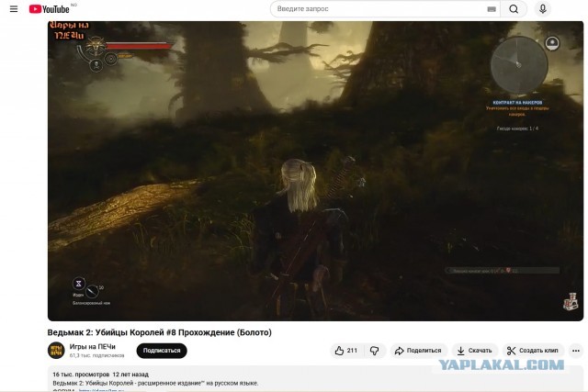Open the on-screen keyboard icon in search box
The height and width of the screenshot is (392, 588).
(492, 9)
